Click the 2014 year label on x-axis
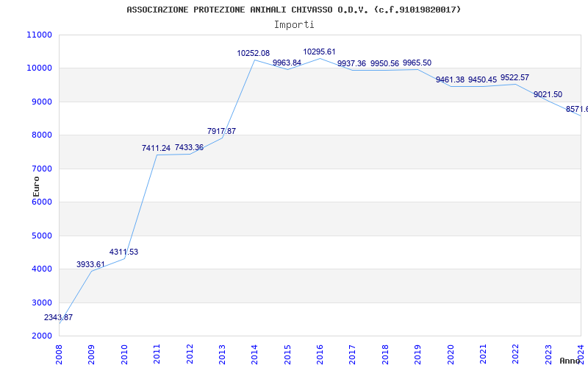The image size is (588, 368). [254, 354]
